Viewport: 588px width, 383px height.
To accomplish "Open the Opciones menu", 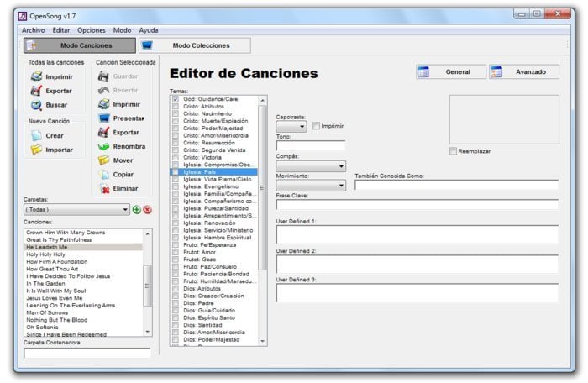I will point(92,29).
